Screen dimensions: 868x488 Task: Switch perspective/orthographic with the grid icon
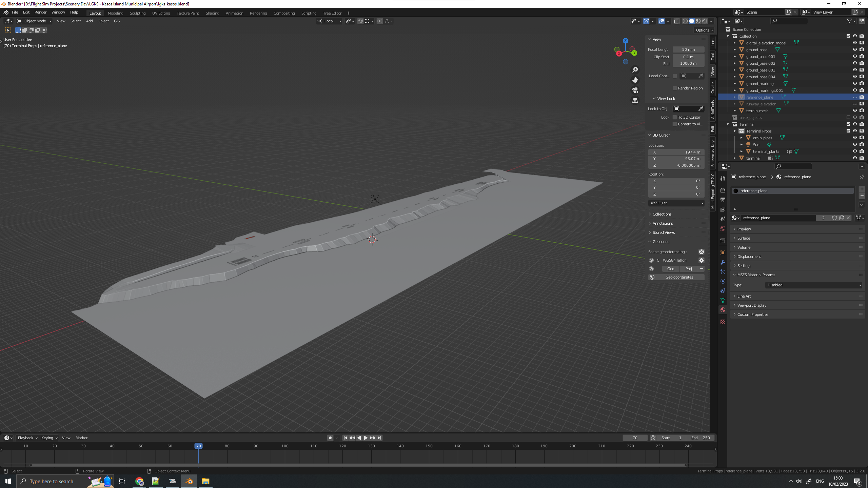tap(635, 101)
